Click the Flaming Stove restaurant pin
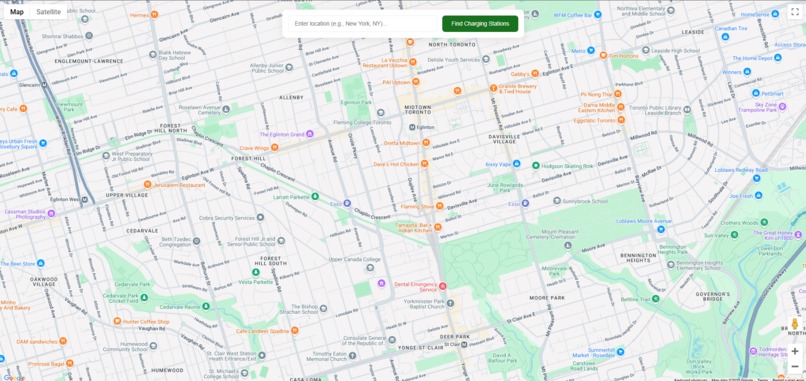This screenshot has height=381, width=806. pyautogui.click(x=439, y=206)
